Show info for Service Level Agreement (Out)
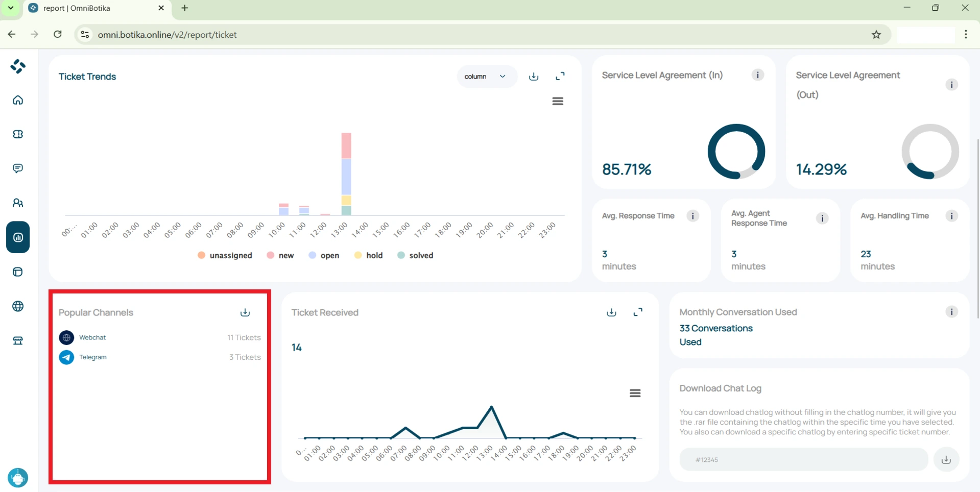 coord(951,85)
